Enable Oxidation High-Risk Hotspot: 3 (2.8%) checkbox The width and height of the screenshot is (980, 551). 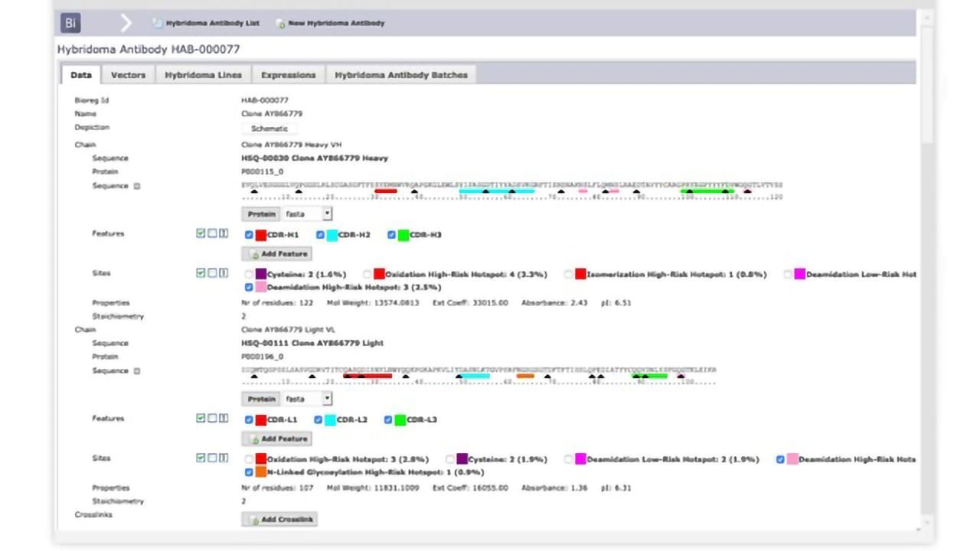click(249, 459)
